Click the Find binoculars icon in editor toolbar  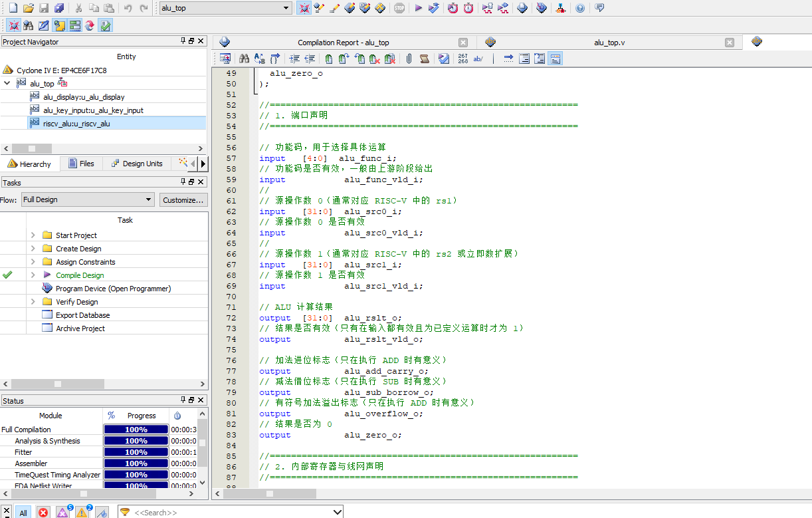click(x=244, y=59)
